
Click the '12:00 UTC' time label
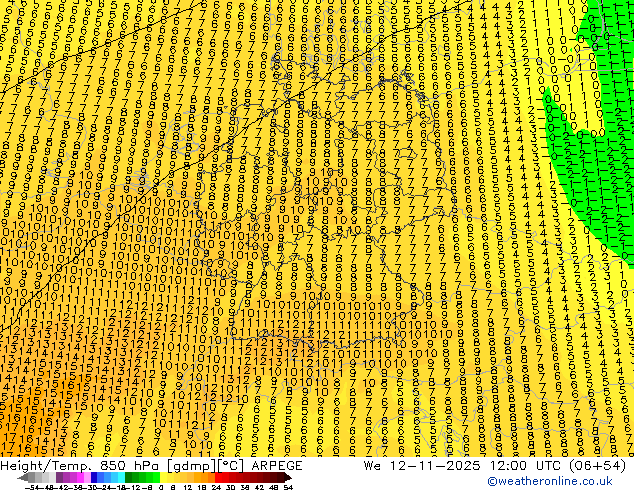528,466
